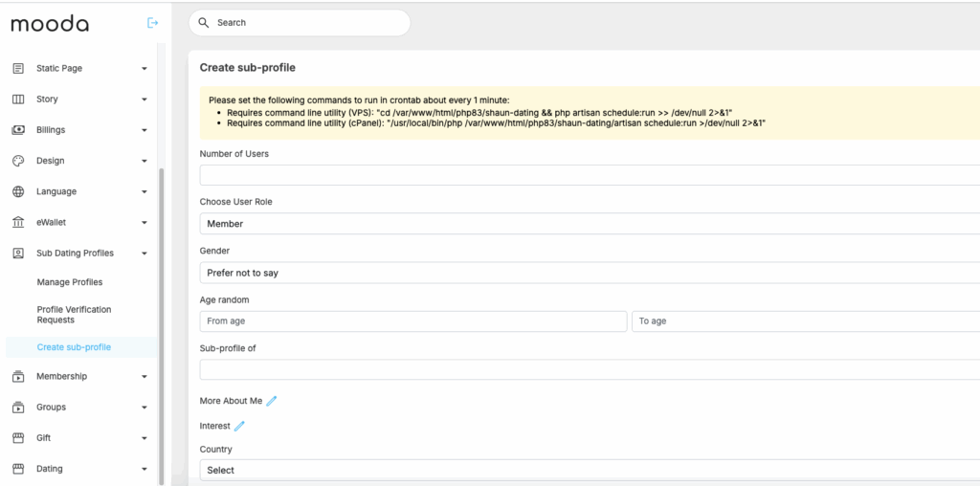Click the Interest pencil edit icon
This screenshot has height=486, width=980.
tap(239, 426)
